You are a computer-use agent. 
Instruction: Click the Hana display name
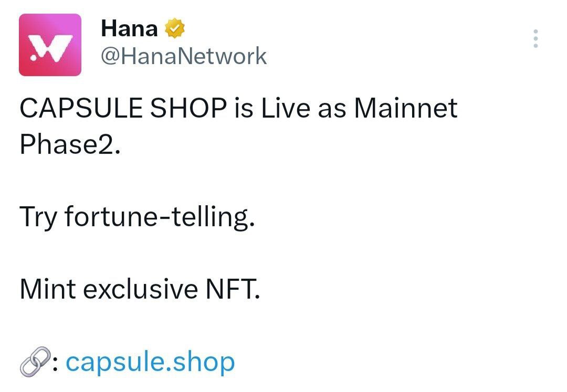(x=130, y=28)
